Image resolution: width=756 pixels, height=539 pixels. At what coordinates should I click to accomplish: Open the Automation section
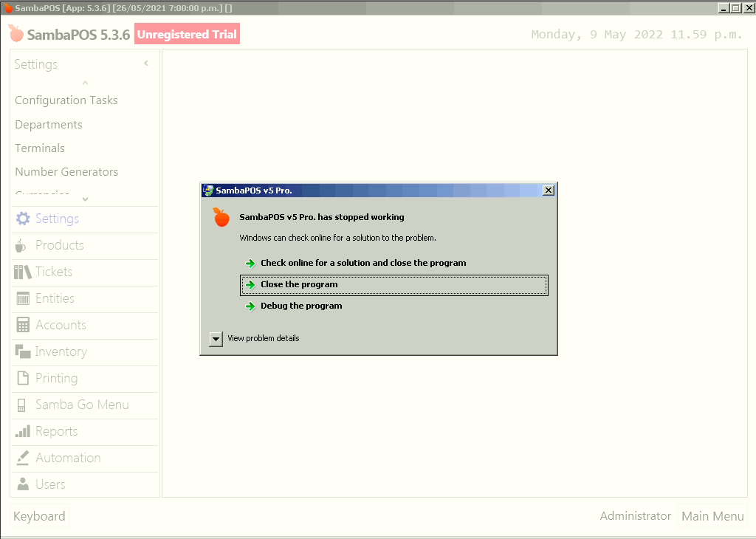[85, 458]
